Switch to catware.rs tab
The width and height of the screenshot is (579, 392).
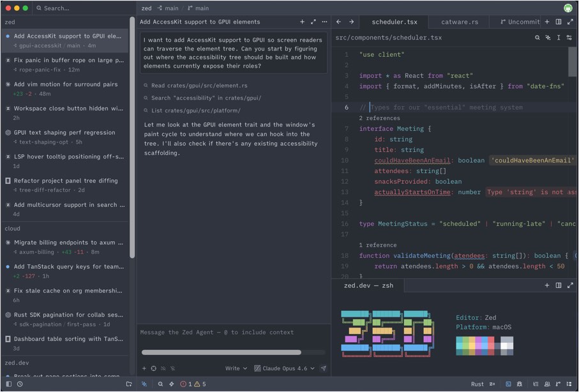point(460,22)
